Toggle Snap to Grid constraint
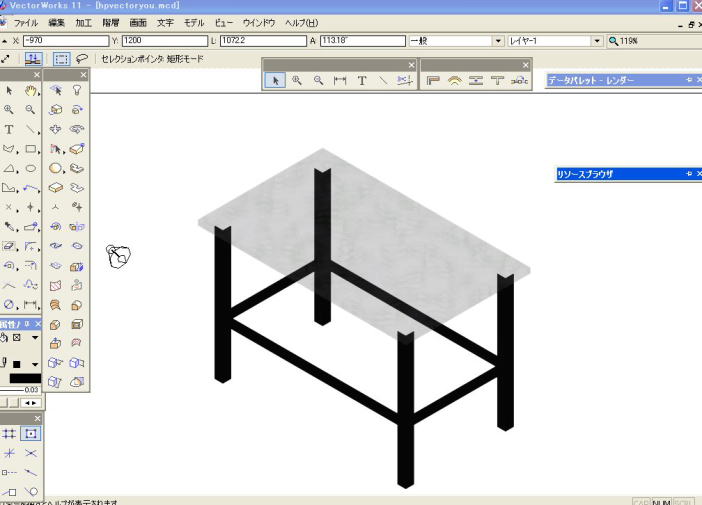The image size is (702, 505). point(9,433)
